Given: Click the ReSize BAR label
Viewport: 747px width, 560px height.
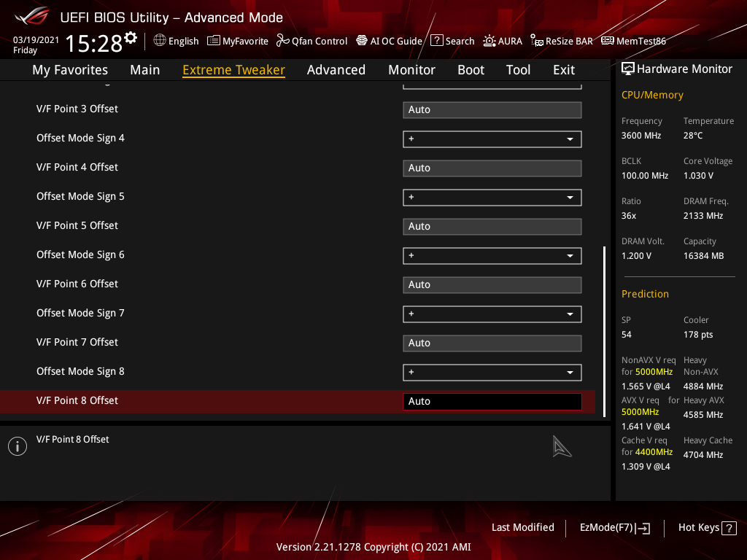Looking at the screenshot, I should [x=569, y=41].
